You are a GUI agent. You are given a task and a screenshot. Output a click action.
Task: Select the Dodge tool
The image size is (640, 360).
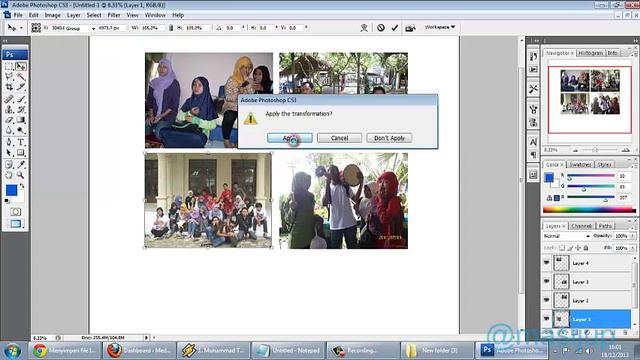21,131
